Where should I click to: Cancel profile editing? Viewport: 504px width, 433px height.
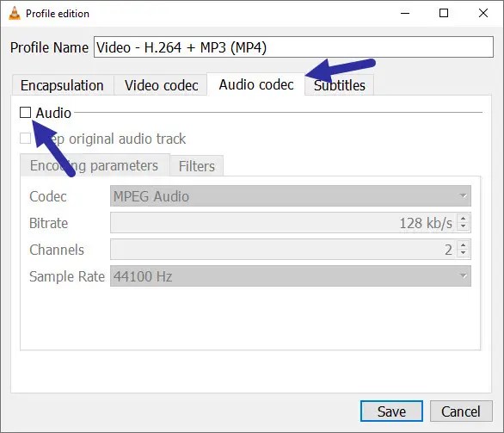point(461,411)
